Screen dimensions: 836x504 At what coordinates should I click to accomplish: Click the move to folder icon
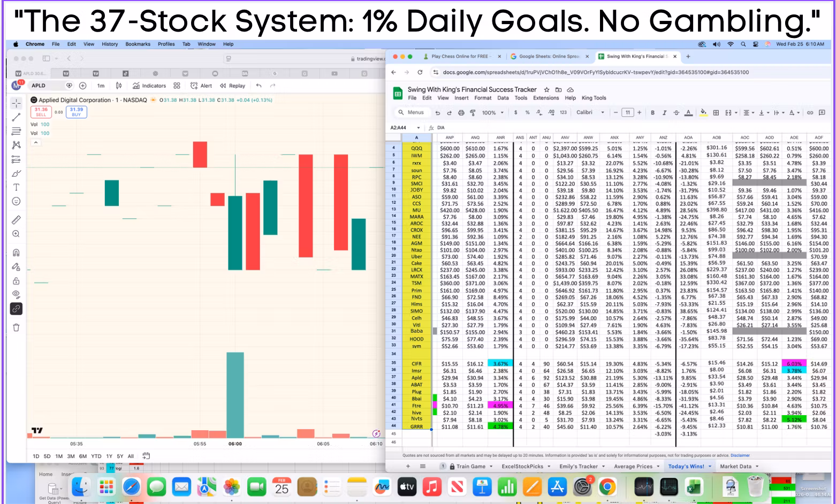coord(558,90)
